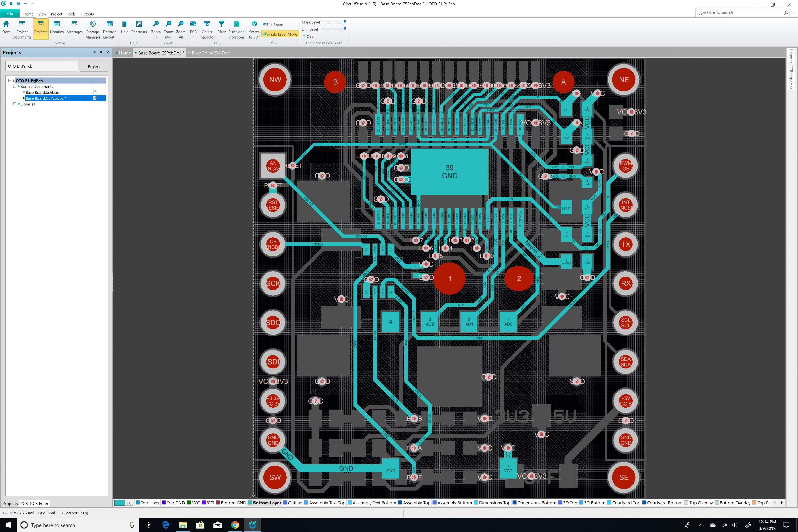Click the Undo icon in quick access toolbar

(25, 3)
